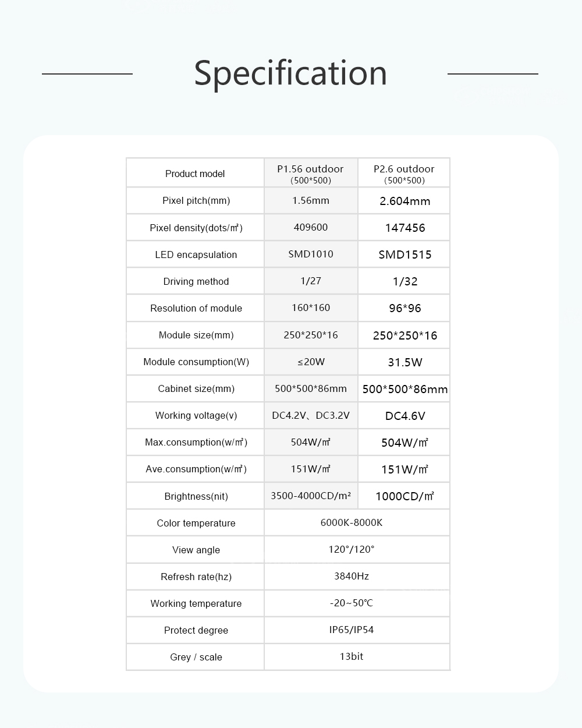This screenshot has width=582, height=728.
Task: Select the 3500-4000CD/m² brightness value
Action: pyautogui.click(x=311, y=496)
